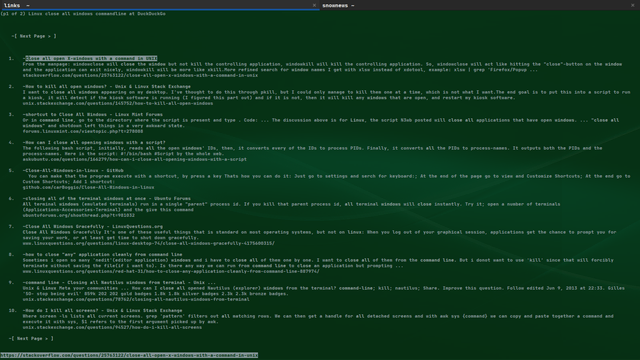Open 'How can I close all opening windows' result
This screenshot has width=640, height=360.
coord(95,142)
